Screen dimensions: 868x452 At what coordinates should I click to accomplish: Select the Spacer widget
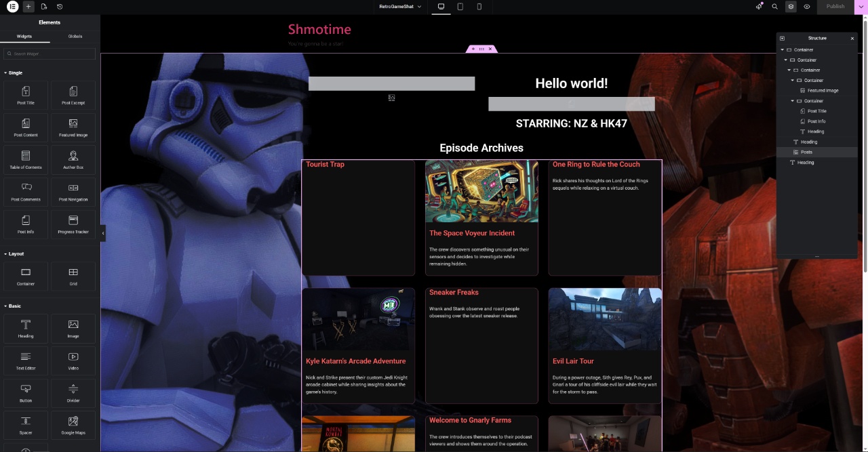coord(26,425)
